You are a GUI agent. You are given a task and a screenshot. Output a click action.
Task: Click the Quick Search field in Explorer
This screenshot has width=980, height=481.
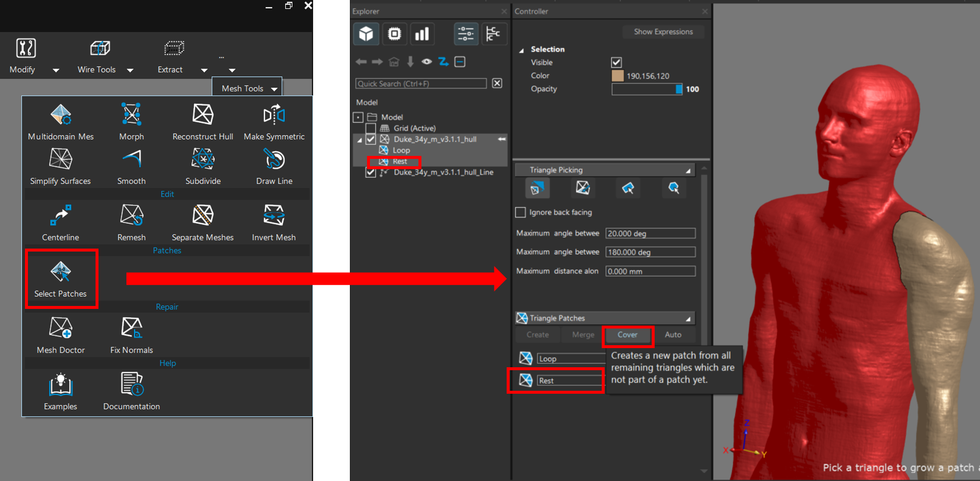click(420, 84)
